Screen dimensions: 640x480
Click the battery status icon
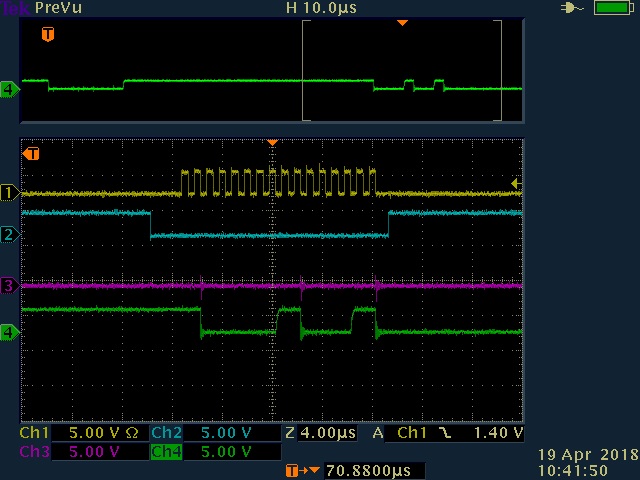613,7
